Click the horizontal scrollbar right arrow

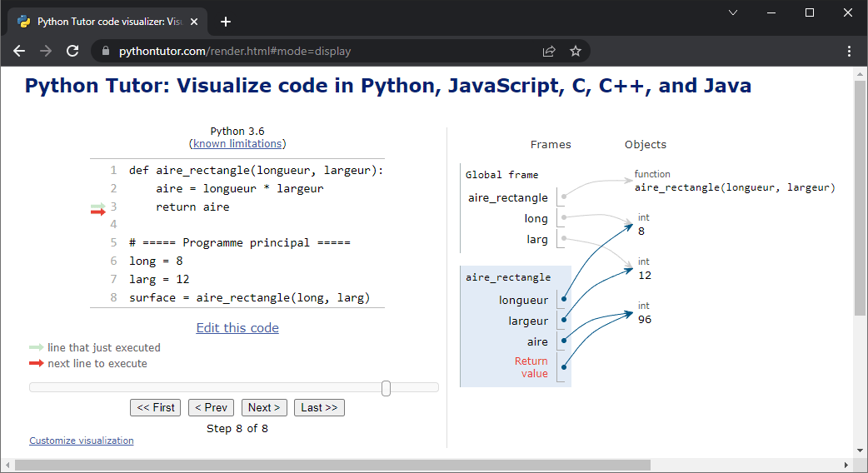coord(846,466)
